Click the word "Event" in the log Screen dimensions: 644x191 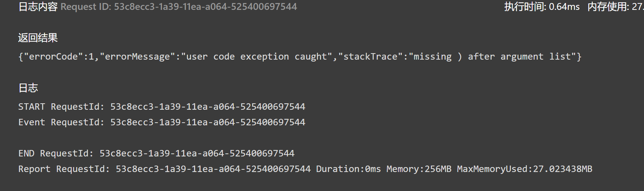coord(31,122)
